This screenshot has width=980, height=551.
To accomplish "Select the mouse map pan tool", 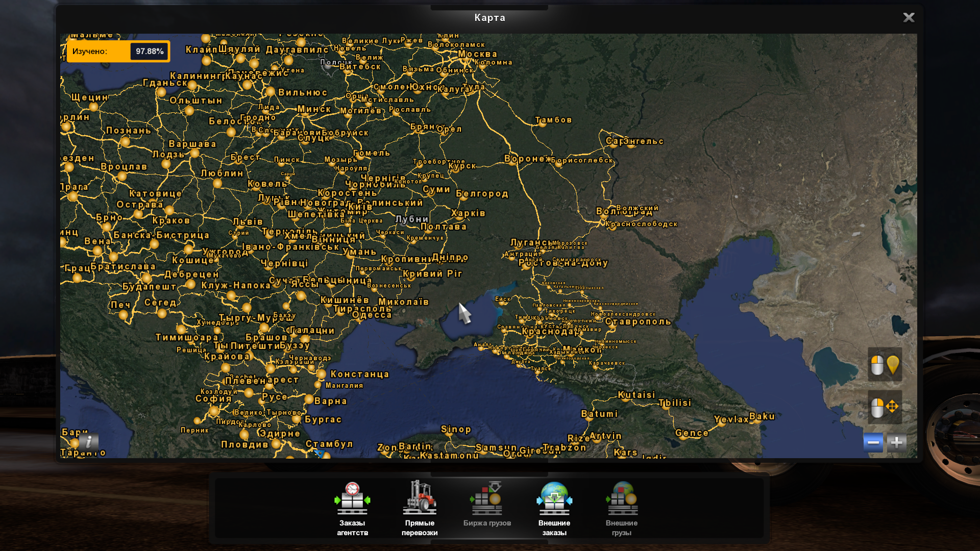I will tap(885, 407).
